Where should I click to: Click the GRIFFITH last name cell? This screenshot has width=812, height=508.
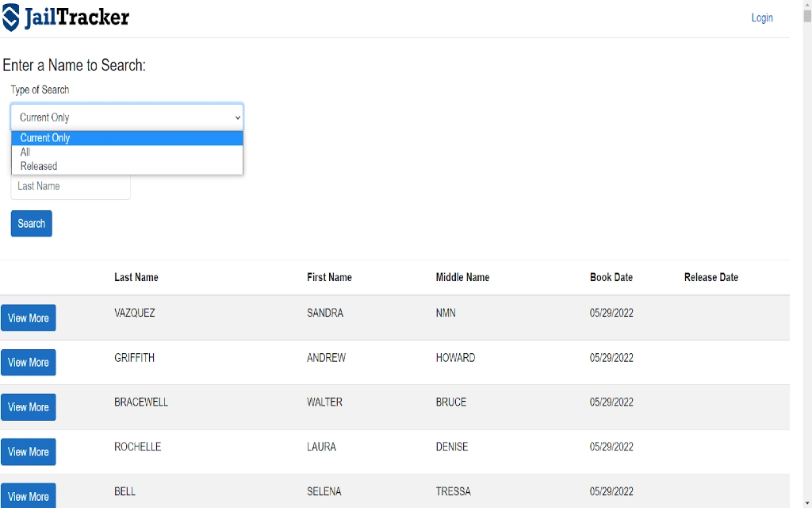point(135,358)
